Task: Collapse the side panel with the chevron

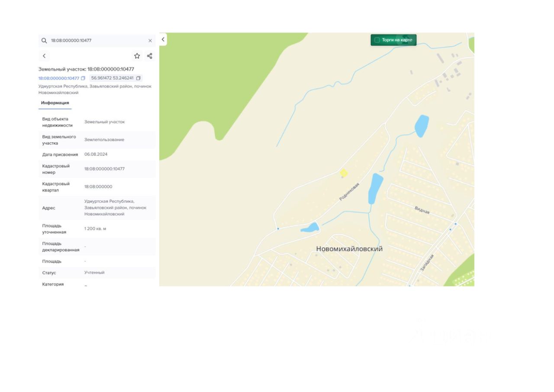Action: pyautogui.click(x=163, y=39)
